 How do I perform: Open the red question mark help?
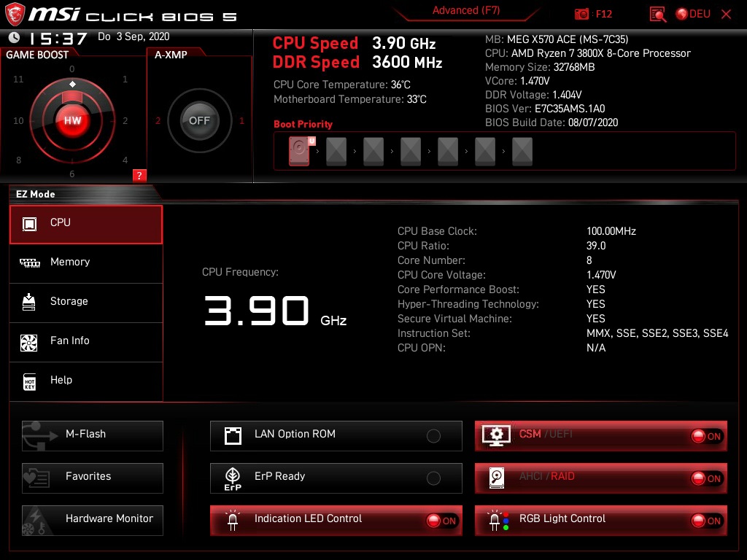139,175
